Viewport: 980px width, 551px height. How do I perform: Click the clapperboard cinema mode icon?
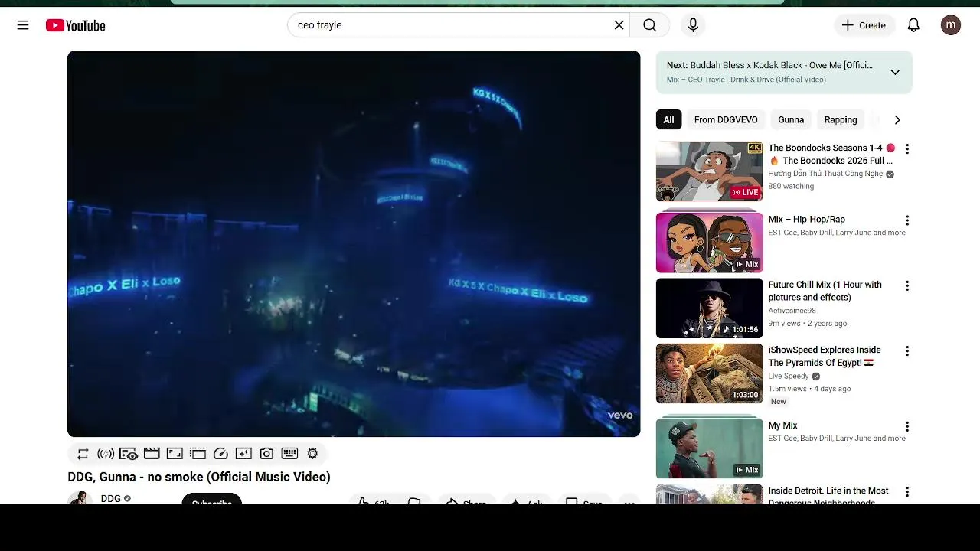[152, 454]
